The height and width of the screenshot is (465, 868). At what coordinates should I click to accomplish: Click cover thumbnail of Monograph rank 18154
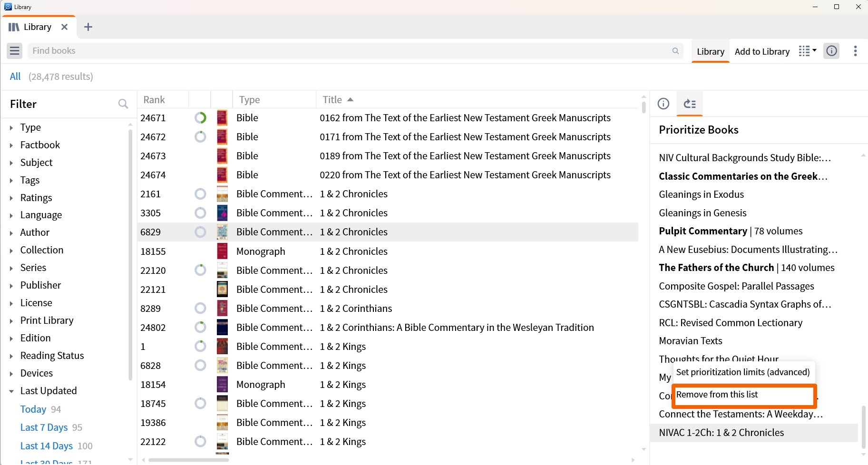(222, 384)
